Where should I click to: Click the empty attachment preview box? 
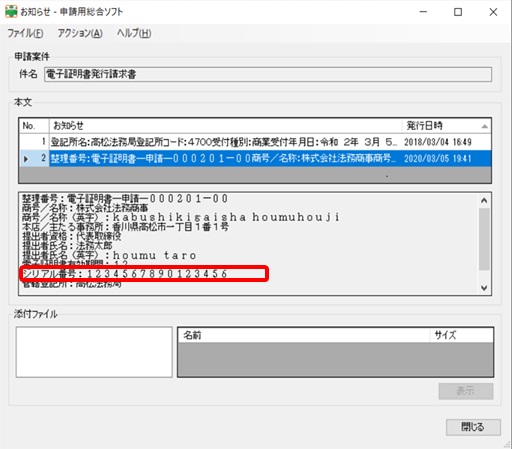point(94,352)
